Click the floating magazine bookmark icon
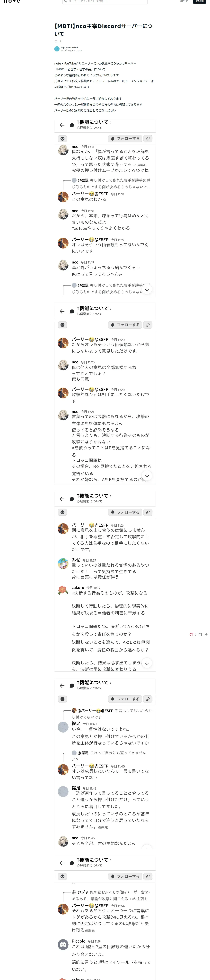The width and height of the screenshot is (210, 980). (200, 635)
